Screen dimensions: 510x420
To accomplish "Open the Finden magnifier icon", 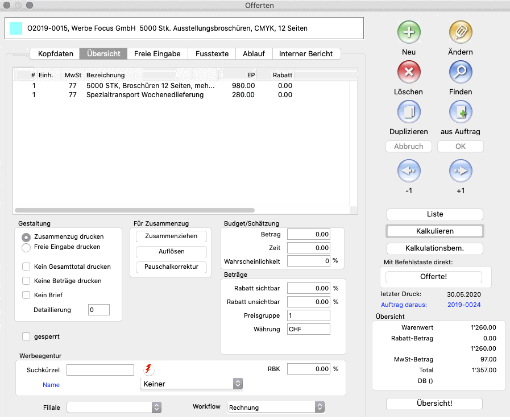I will coord(460,72).
